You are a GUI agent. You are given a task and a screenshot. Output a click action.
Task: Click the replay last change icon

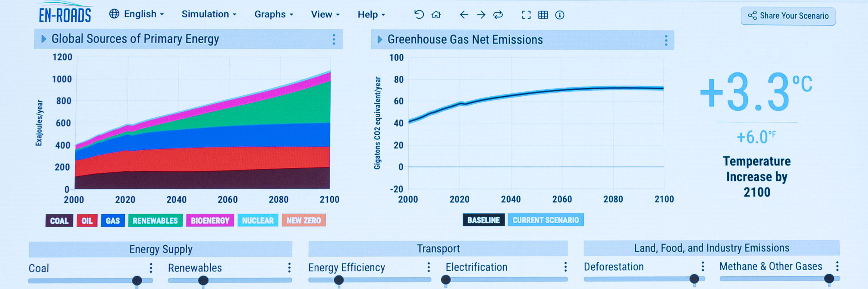coord(498,14)
